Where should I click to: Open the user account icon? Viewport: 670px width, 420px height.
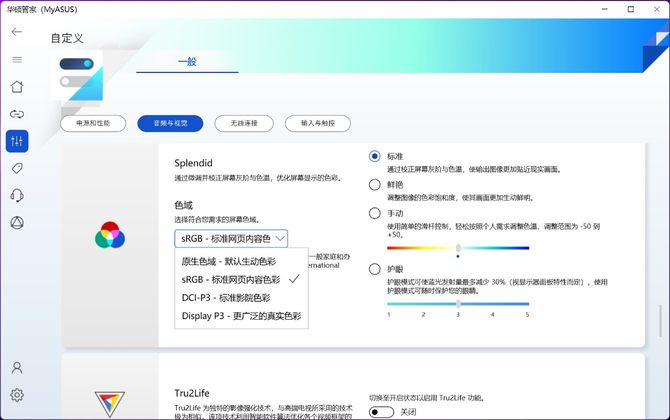pyautogui.click(x=17, y=367)
